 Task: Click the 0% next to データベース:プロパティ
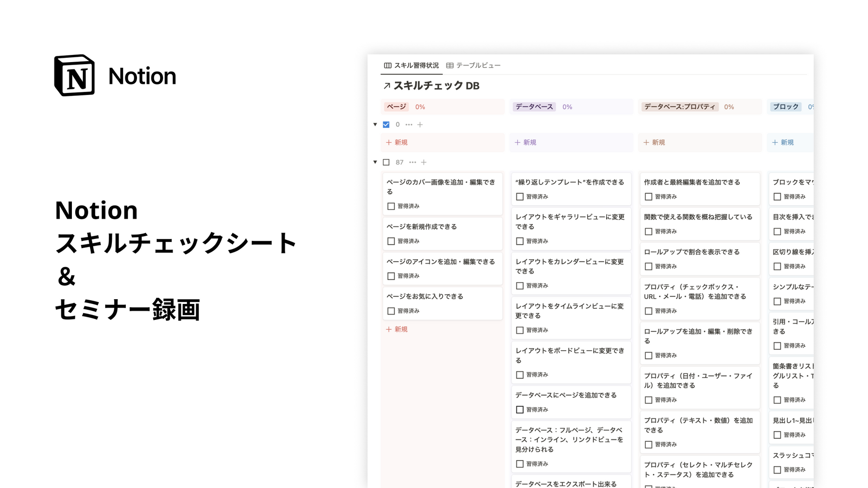coord(729,107)
